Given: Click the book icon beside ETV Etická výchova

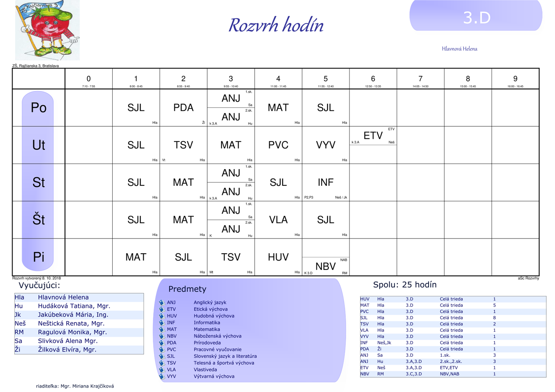Looking at the screenshot, I should click(162, 309).
